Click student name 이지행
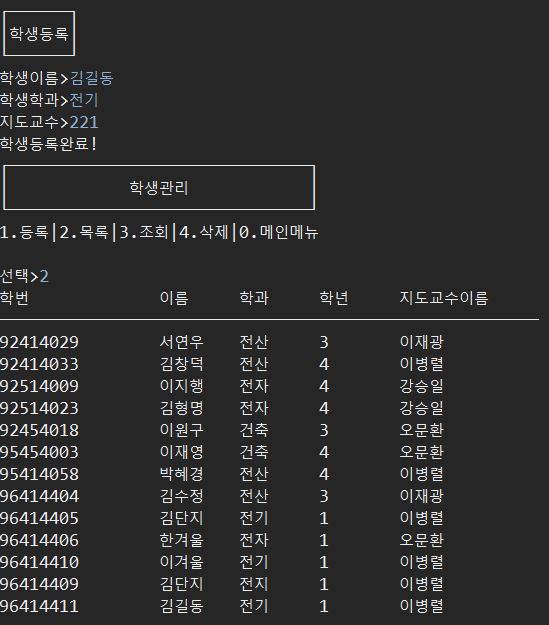 click(181, 386)
